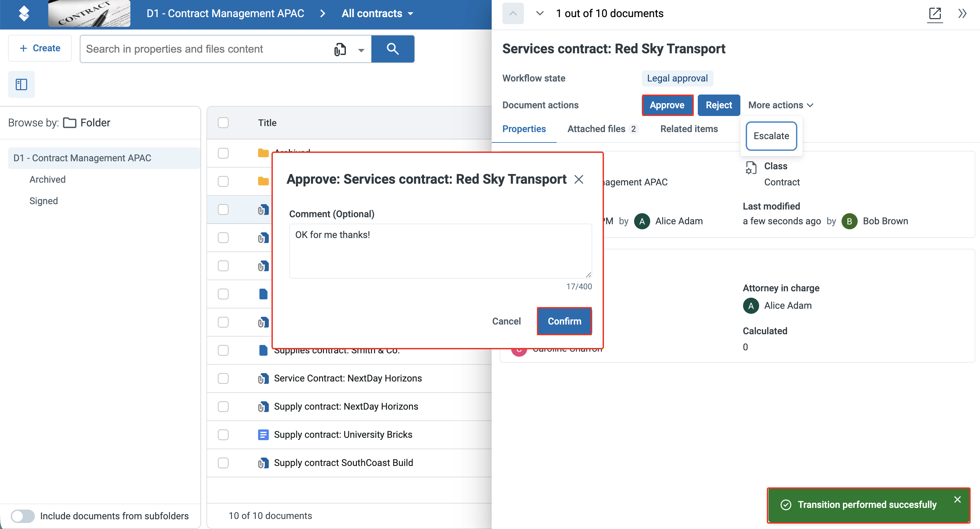Click Cancel in the Approve dialog
This screenshot has width=980, height=529.
(506, 321)
